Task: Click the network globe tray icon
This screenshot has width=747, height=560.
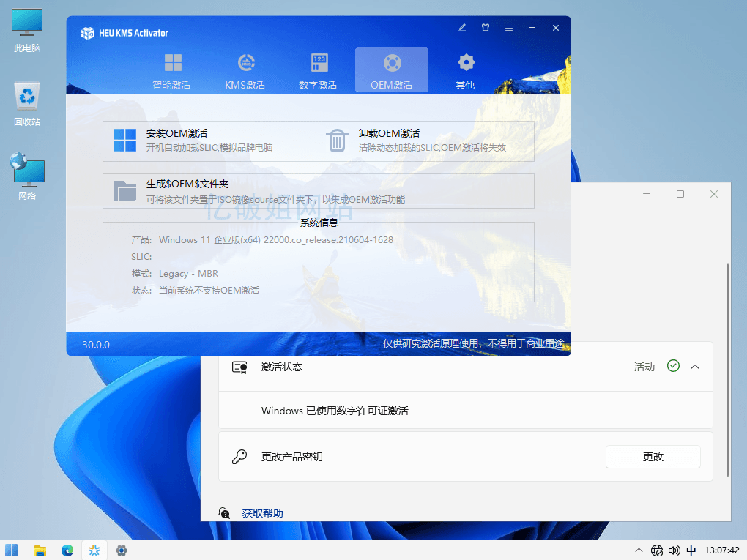Action: (657, 550)
